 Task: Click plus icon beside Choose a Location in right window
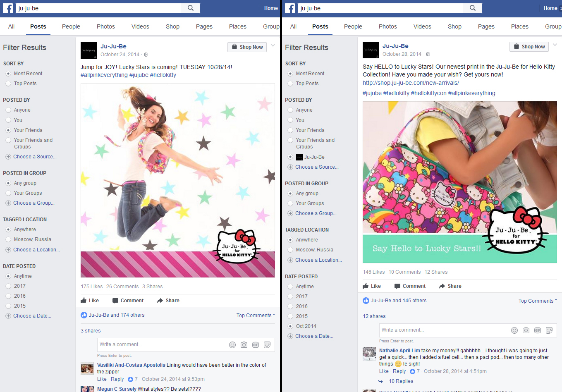pos(290,260)
